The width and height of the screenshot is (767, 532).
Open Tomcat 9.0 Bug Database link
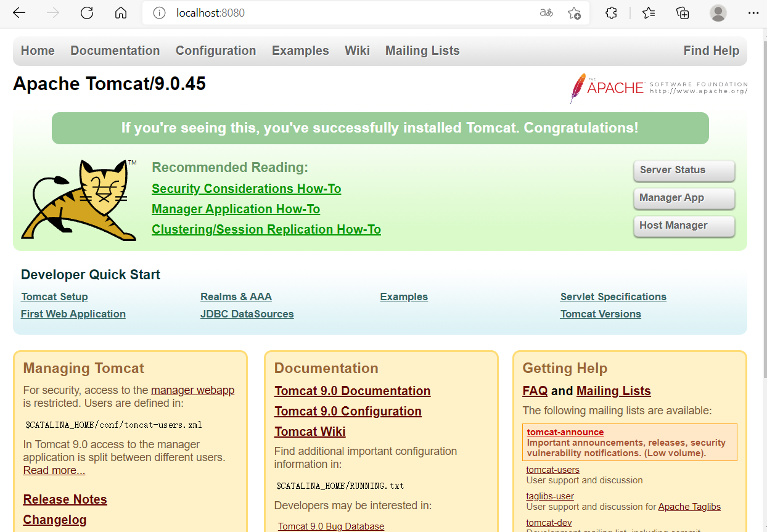331,526
